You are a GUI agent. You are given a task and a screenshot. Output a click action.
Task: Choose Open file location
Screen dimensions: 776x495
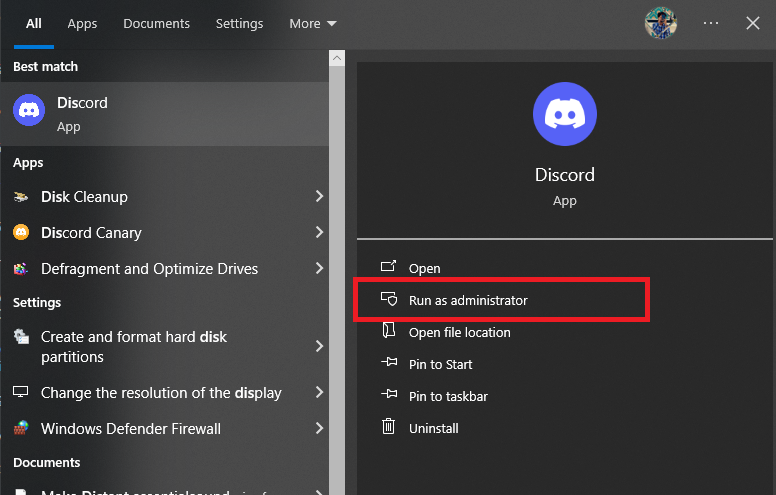[459, 332]
